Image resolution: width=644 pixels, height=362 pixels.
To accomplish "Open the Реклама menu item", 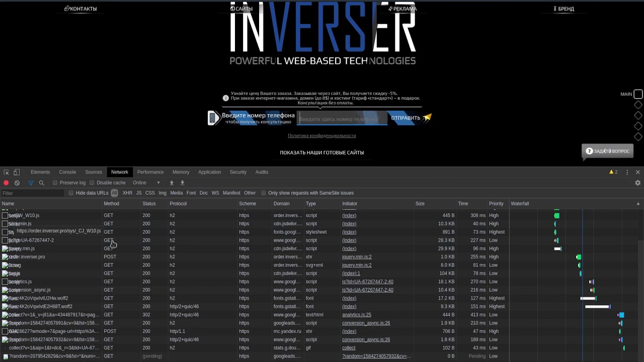I will (403, 9).
